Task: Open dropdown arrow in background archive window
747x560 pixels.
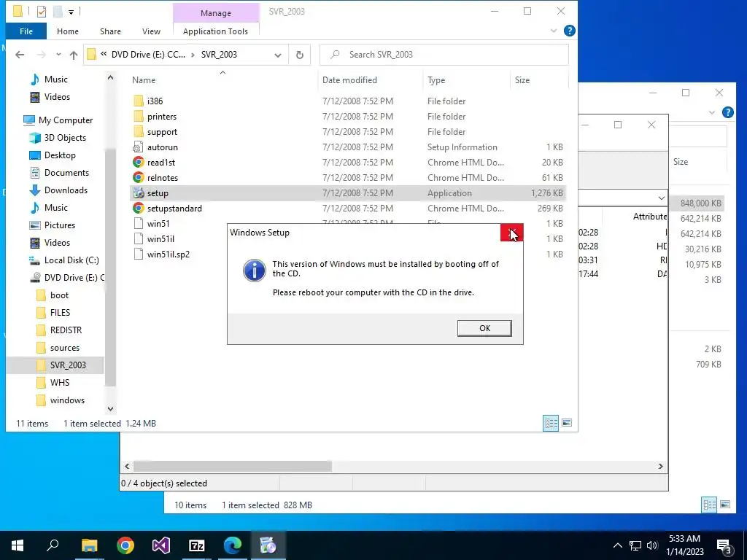Action: (661, 198)
